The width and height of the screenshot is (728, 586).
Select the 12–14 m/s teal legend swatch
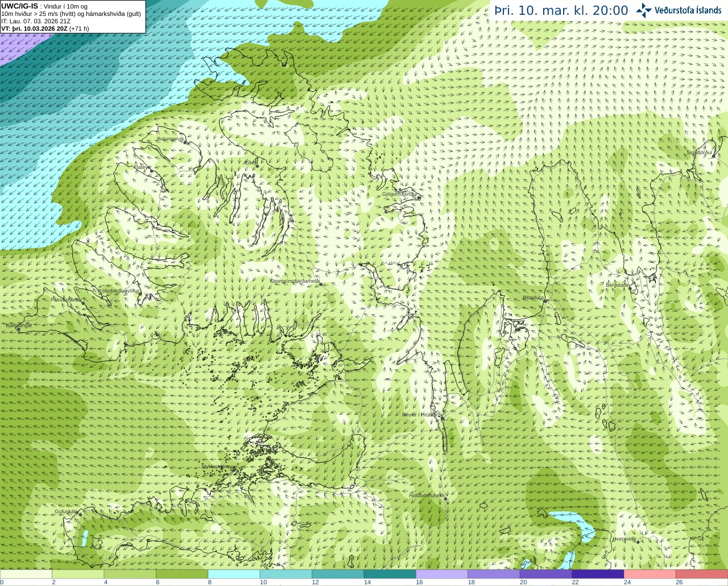pos(338,574)
